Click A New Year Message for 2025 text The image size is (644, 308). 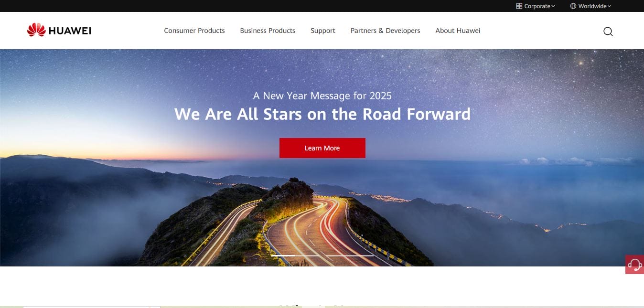(322, 96)
